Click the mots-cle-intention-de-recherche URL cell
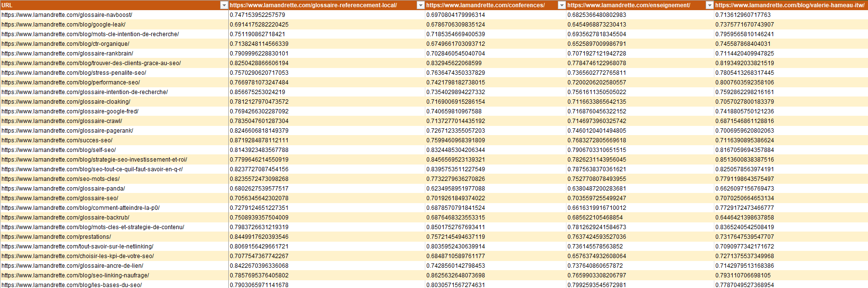Screen dimensions: 868x288 click(x=114, y=34)
